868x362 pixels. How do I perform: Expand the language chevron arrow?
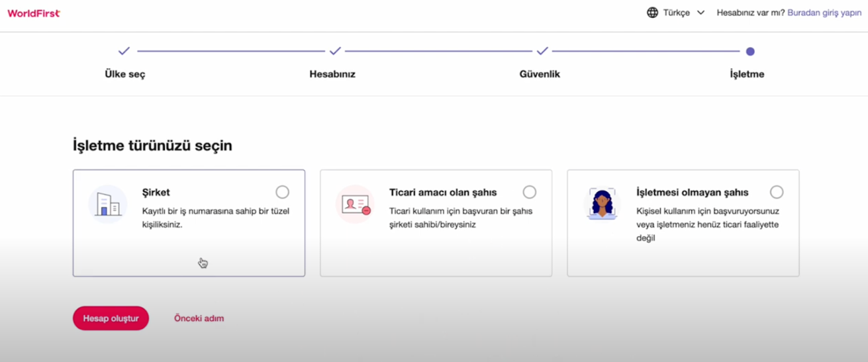click(700, 13)
